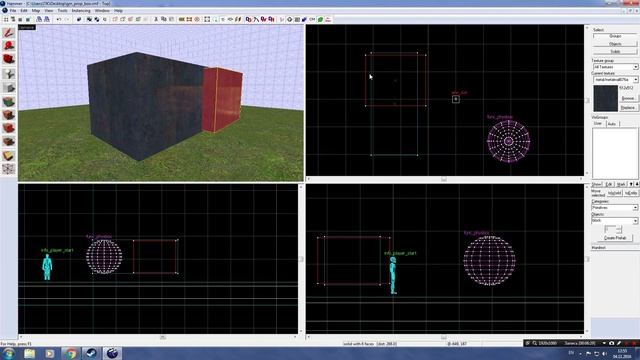Open the Edit menu
Screen dimensions: 640x360
click(x=24, y=11)
